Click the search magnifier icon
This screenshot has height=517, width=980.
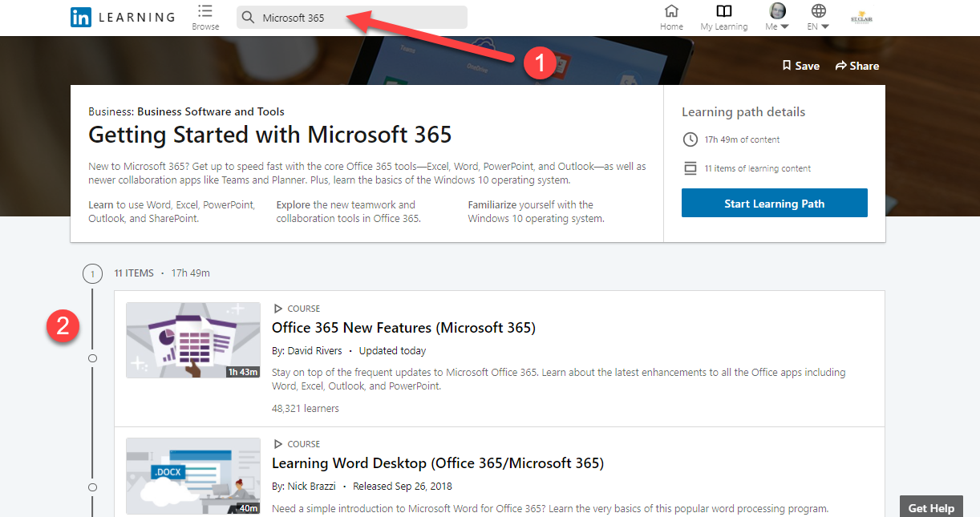249,18
